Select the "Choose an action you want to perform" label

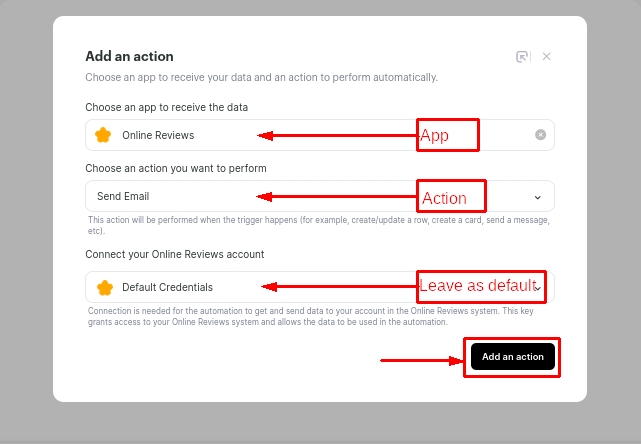[x=175, y=168]
